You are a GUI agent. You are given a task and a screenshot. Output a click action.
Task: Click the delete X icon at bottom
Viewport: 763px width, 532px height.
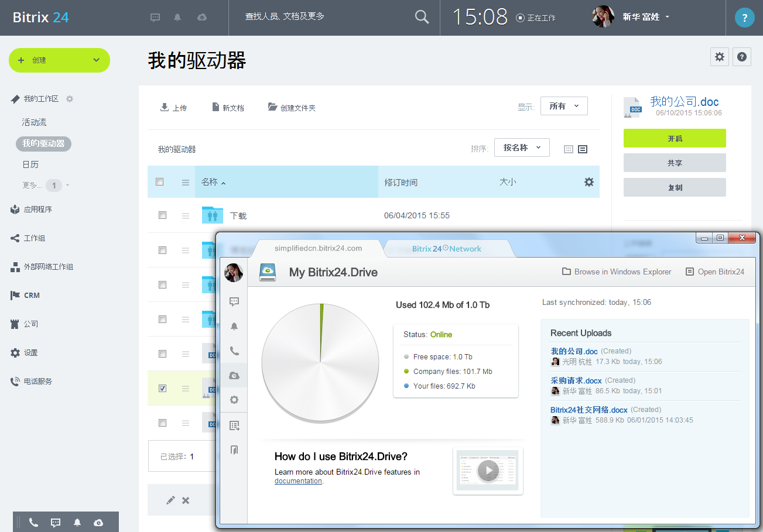coord(186,500)
